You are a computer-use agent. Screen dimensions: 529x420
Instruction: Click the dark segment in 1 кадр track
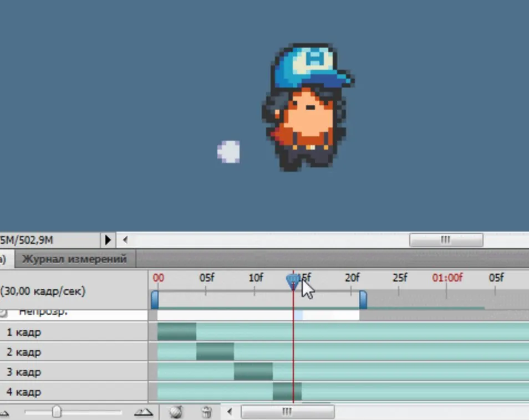[177, 332]
